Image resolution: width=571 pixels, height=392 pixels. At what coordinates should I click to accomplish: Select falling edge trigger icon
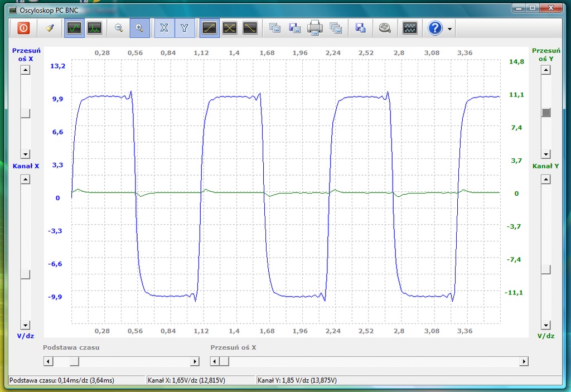[x=250, y=28]
